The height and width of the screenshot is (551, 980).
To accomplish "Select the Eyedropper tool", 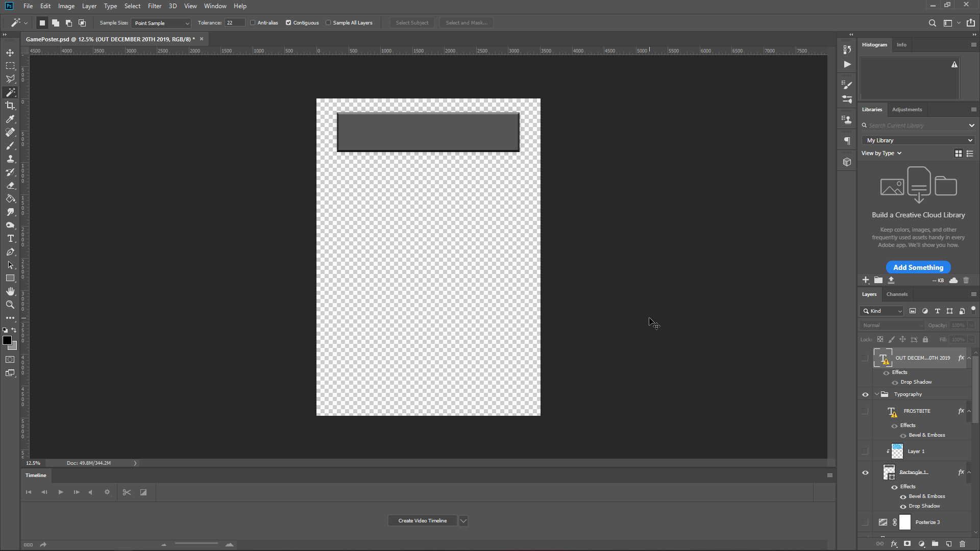I will [x=10, y=119].
